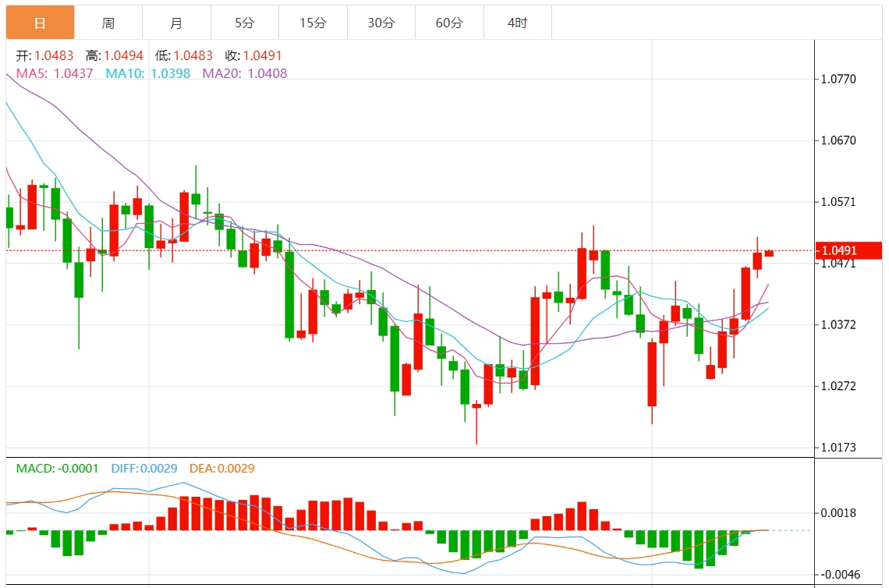
Task: Switch to the 周 weekly tab
Action: coord(108,23)
